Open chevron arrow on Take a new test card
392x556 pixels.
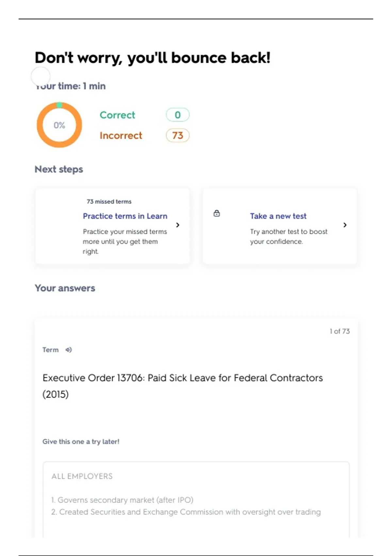coord(345,225)
